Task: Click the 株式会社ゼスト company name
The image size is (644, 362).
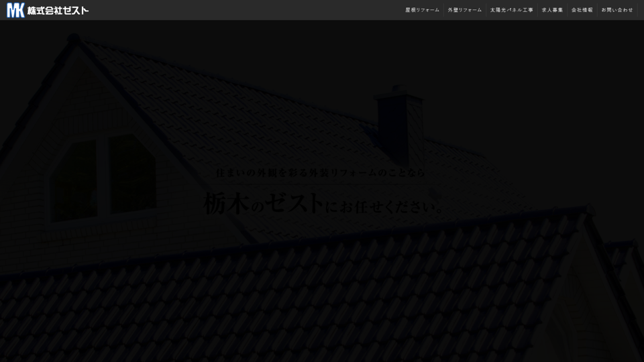Action: tap(58, 10)
